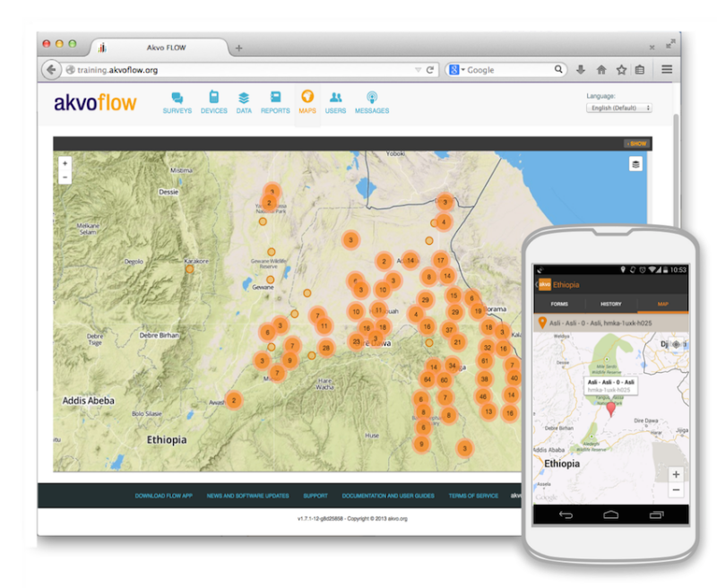Open the Messages section
The image size is (717, 588).
[x=372, y=102]
